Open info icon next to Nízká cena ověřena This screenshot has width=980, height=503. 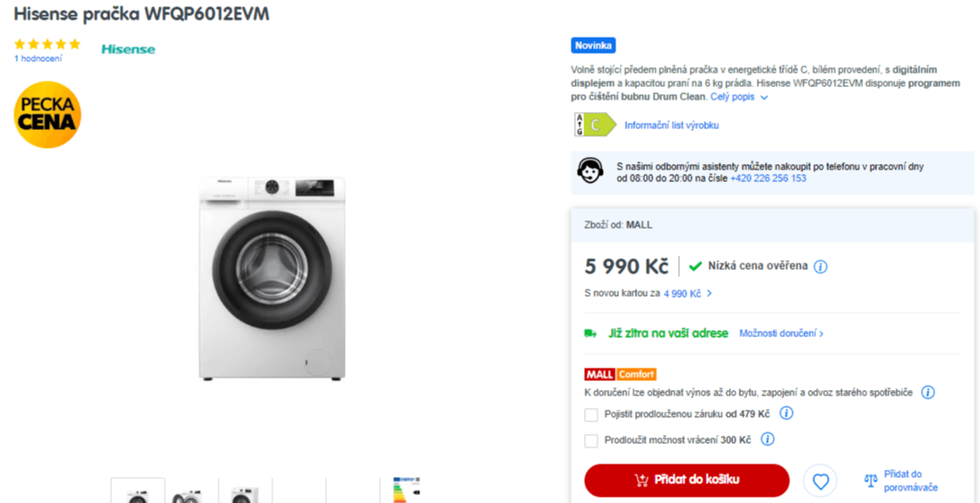821,266
